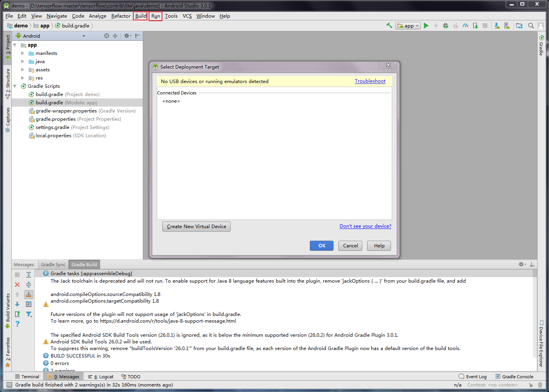This screenshot has width=549, height=392.
Task: Click OK in Select Deployment Target dialog
Action: pos(322,246)
